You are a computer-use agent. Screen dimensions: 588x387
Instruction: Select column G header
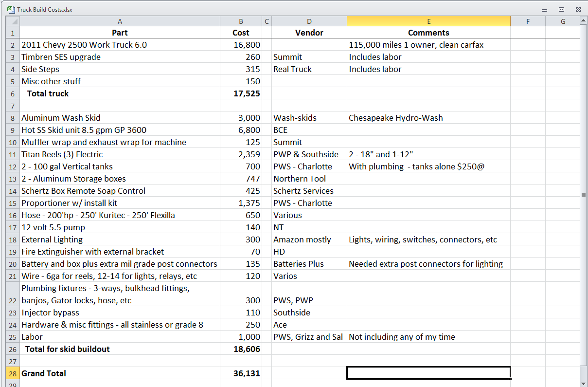point(563,21)
